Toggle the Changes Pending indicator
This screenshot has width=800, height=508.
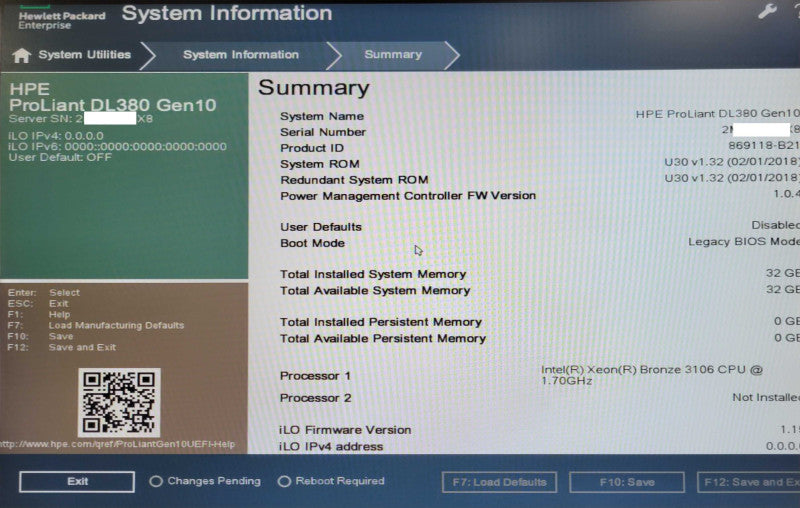click(205, 481)
